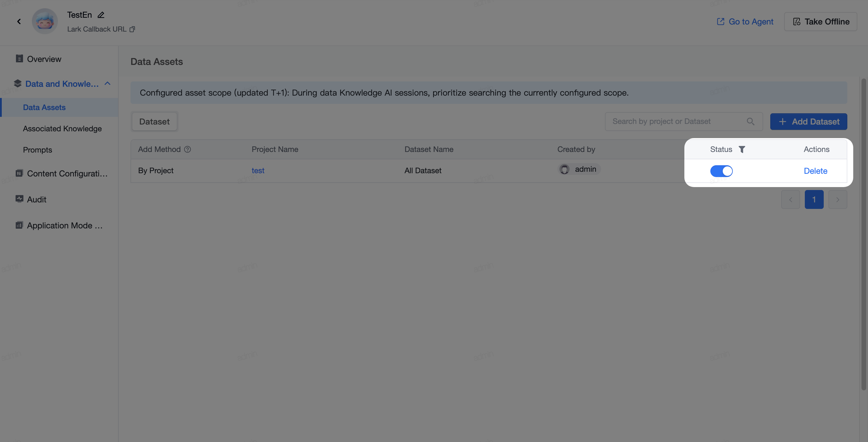
Task: Select the Prompts sidebar item
Action: (x=37, y=150)
